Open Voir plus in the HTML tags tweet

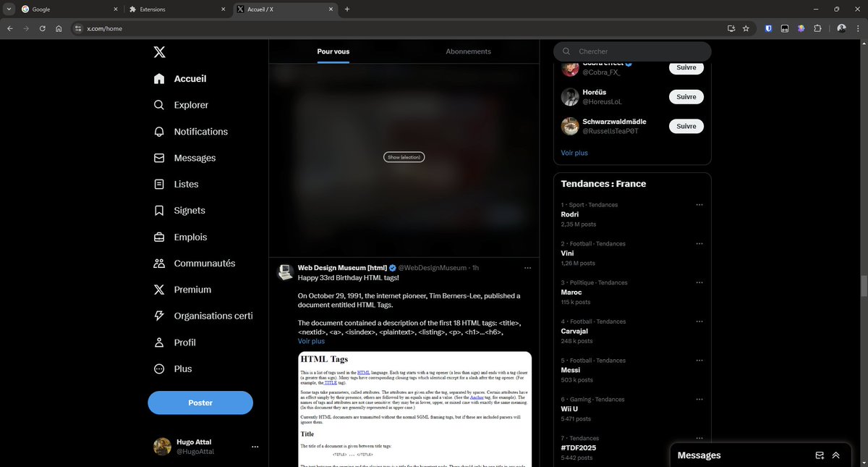[311, 340]
